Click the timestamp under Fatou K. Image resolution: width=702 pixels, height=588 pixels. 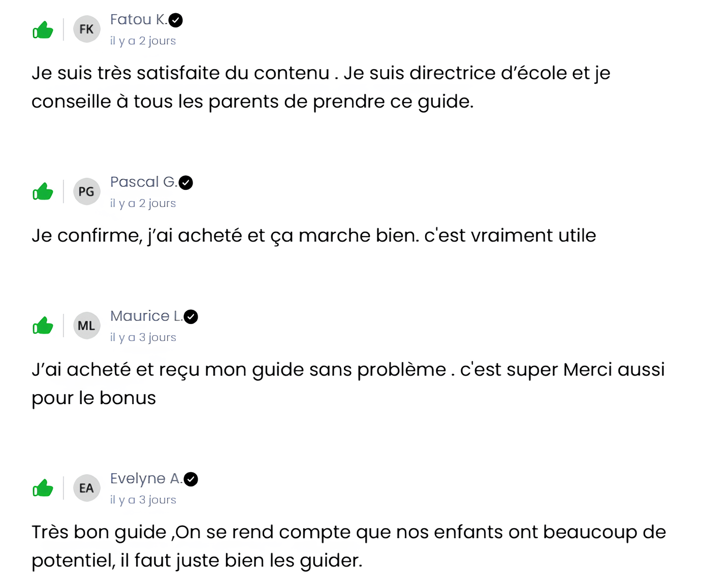[x=143, y=41]
